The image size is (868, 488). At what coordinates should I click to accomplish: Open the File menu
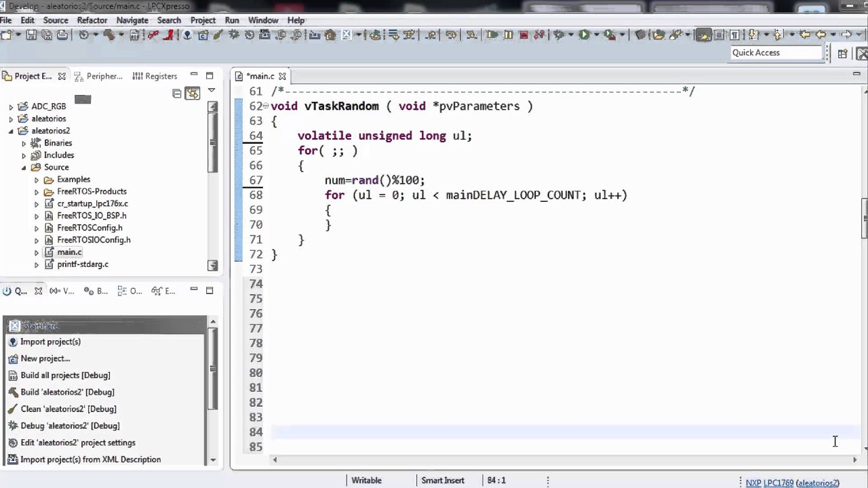pos(6,20)
